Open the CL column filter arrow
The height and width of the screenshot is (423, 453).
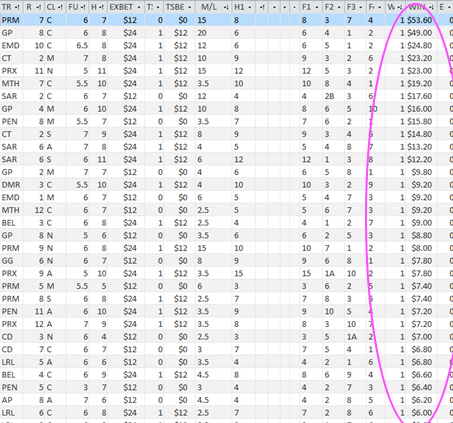pyautogui.click(x=60, y=7)
